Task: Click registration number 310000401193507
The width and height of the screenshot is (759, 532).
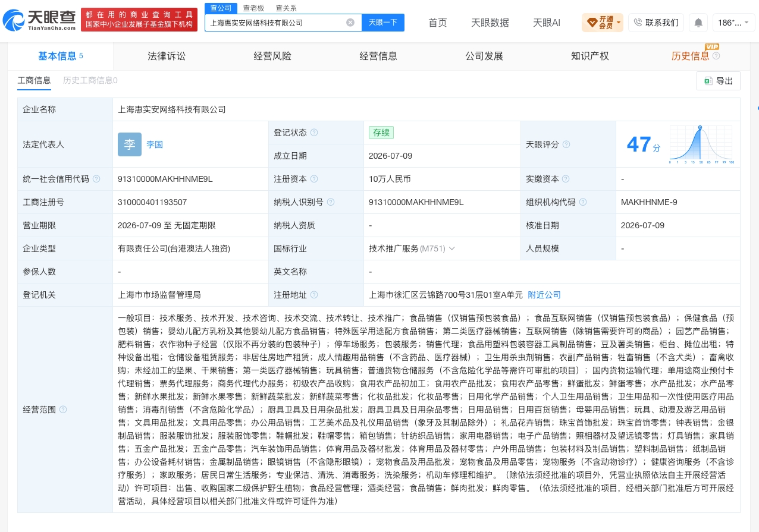Action: [152, 202]
